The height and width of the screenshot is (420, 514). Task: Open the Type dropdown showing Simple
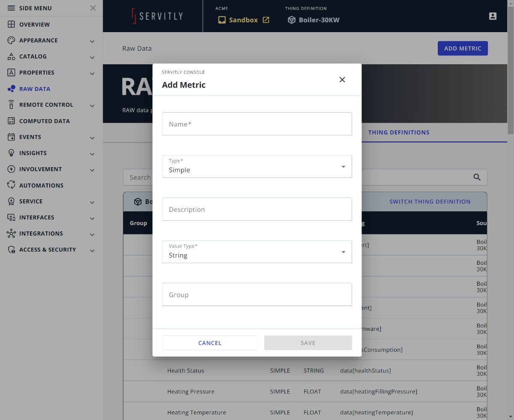point(257,166)
